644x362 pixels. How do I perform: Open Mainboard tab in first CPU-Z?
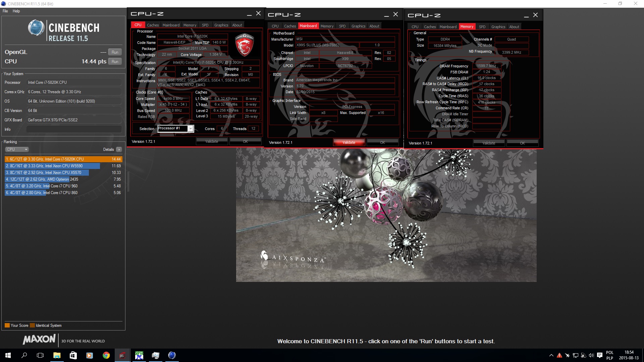[x=171, y=25]
